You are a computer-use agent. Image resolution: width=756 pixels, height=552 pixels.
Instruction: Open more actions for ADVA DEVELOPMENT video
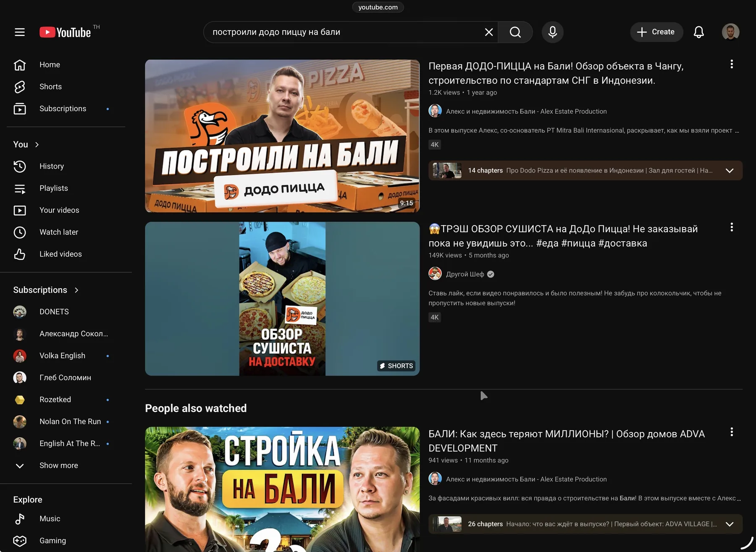pos(732,432)
